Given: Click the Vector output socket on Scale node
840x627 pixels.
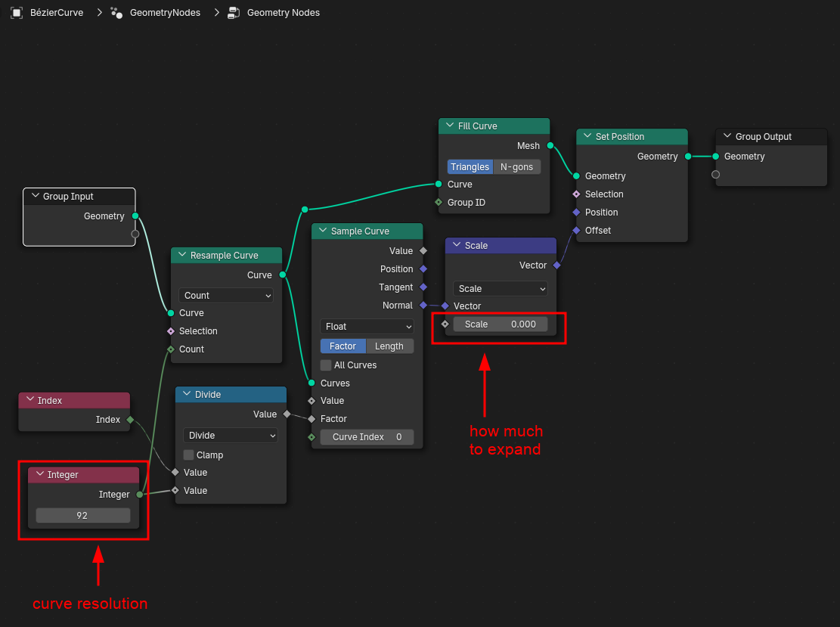Looking at the screenshot, I should coord(557,265).
